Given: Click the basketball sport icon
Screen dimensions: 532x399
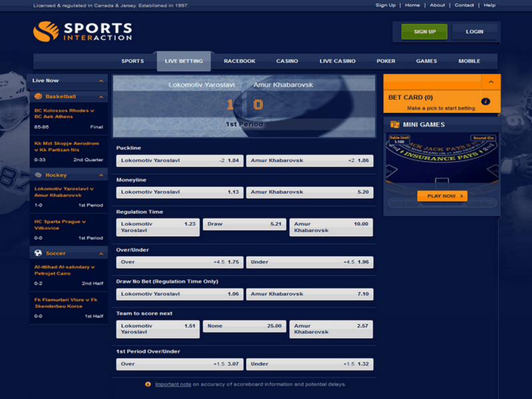Looking at the screenshot, I should (x=39, y=96).
